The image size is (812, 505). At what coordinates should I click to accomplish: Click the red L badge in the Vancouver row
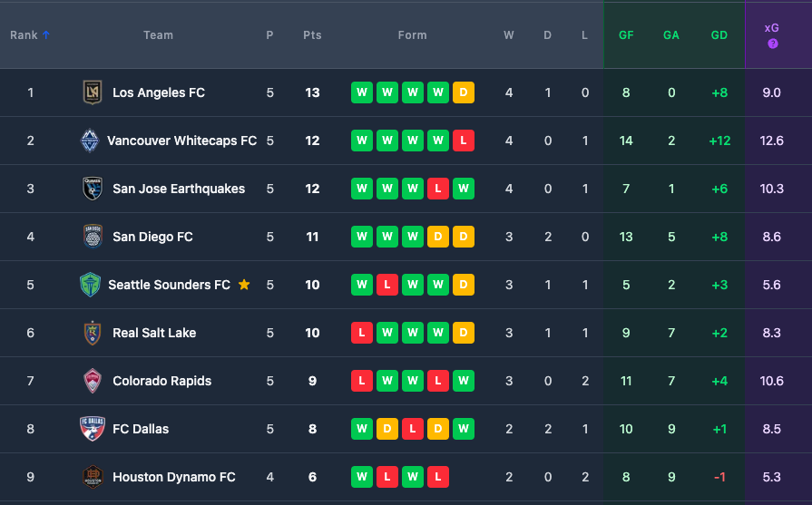coord(463,141)
